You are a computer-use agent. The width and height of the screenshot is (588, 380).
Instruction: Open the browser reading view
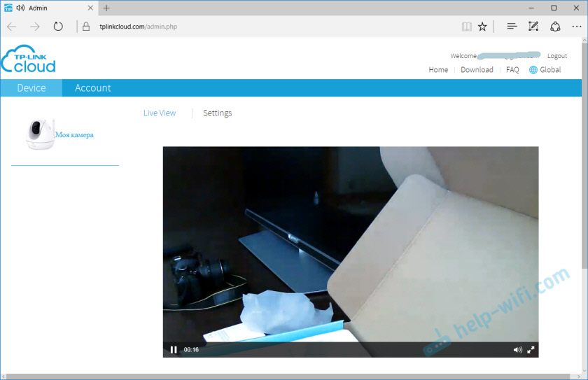pyautogui.click(x=466, y=27)
